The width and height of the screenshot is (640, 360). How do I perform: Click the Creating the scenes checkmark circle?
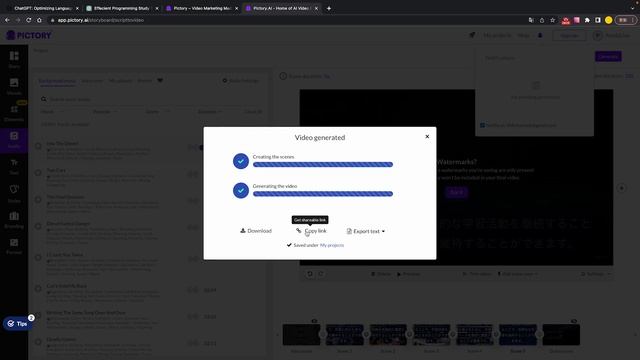click(241, 161)
